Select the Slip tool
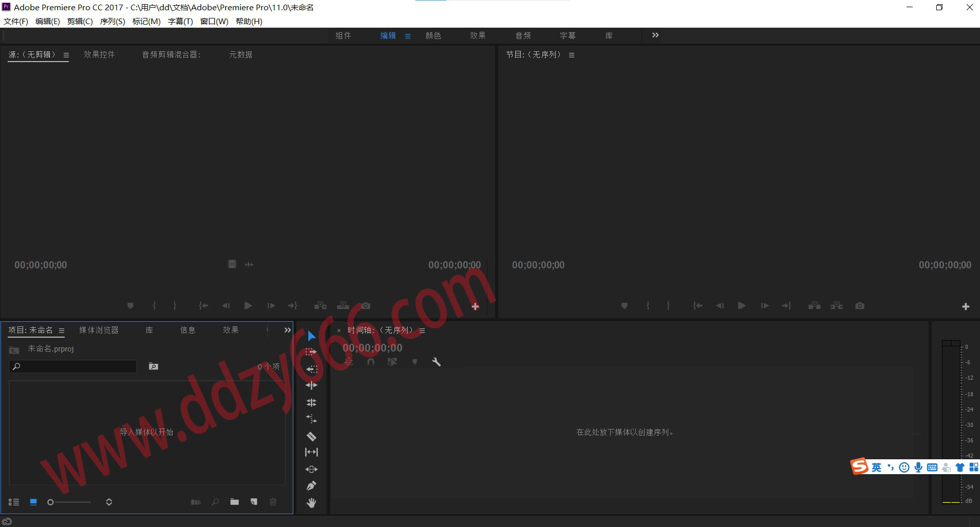 [x=311, y=452]
